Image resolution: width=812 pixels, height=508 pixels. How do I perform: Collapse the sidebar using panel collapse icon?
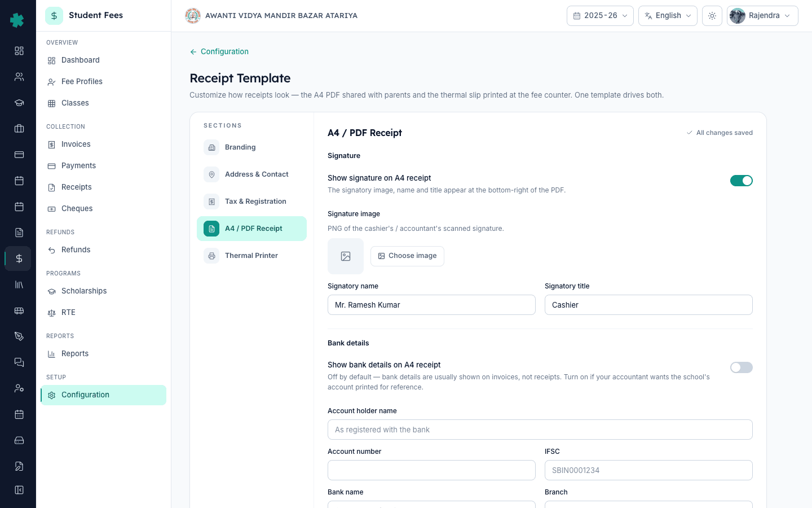[19, 490]
